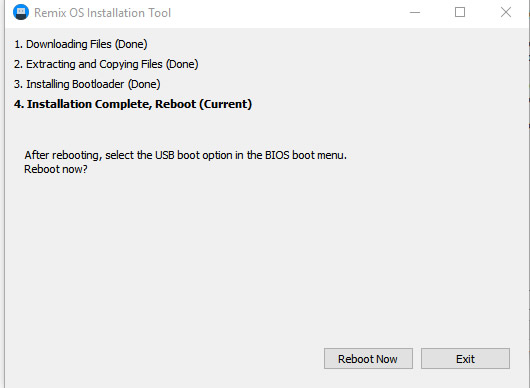Minimize the Remix OS Installation Tool window
This screenshot has width=530, height=388.
[415, 13]
